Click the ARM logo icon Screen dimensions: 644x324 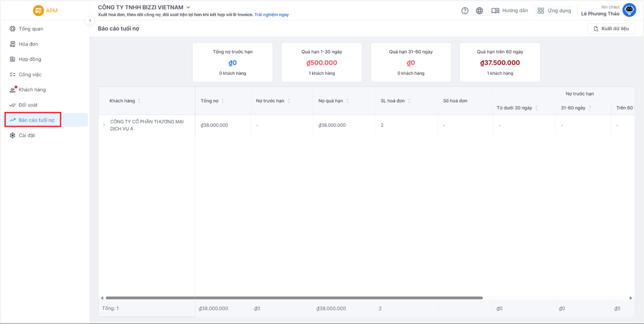coord(38,11)
